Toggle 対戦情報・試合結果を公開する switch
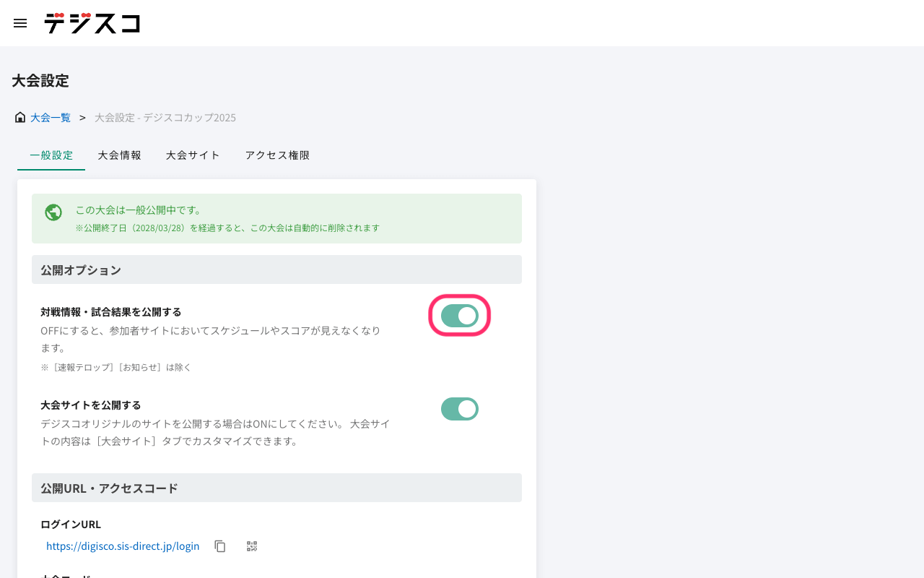The image size is (924, 578). (460, 316)
